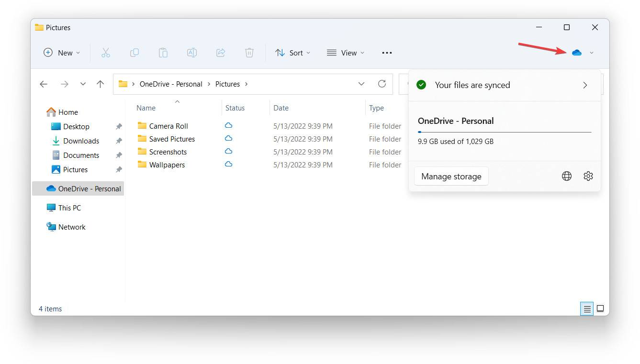Open the address bar history chevron
The height and width of the screenshot is (364, 640).
(x=361, y=84)
